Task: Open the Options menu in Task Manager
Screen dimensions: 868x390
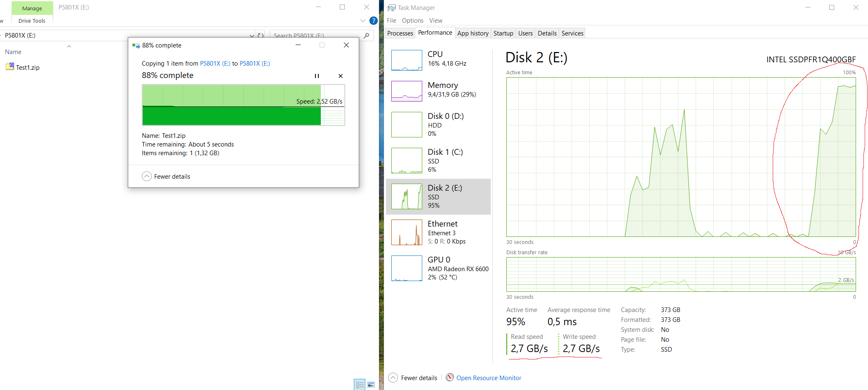Action: tap(412, 21)
